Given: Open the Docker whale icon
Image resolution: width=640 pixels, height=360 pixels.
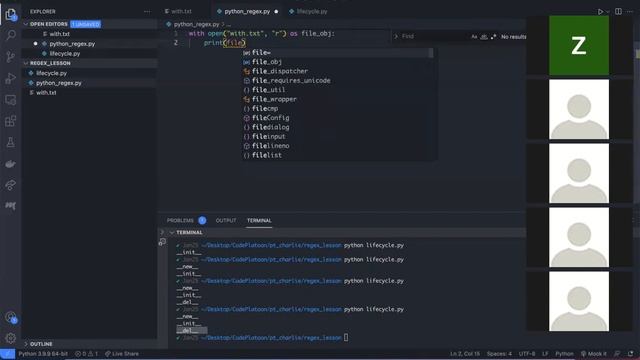Looking at the screenshot, I should click(11, 164).
